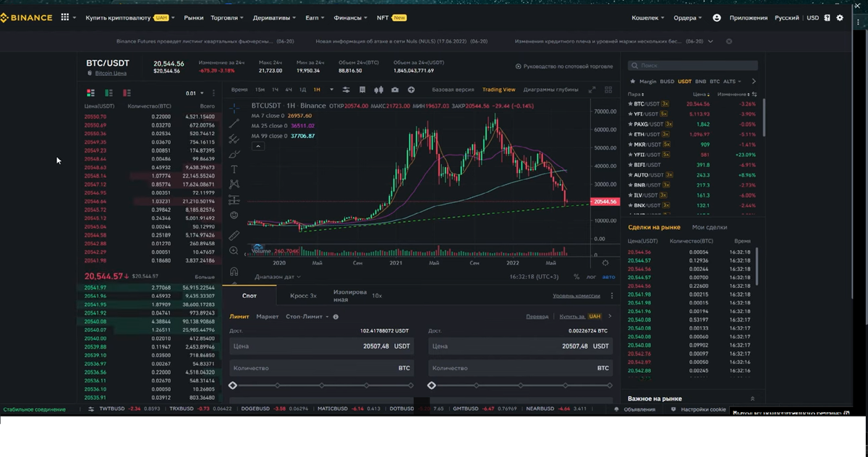Add another chart with plus icon
Screen dimensions: 868x457
411,90
